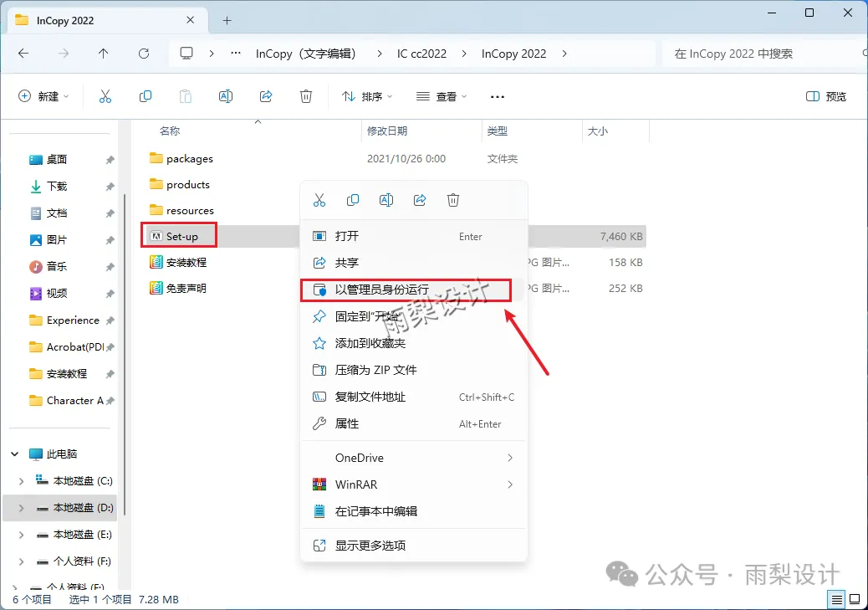Select the resources folder
Viewport: 868px width, 610px height.
[x=181, y=211]
